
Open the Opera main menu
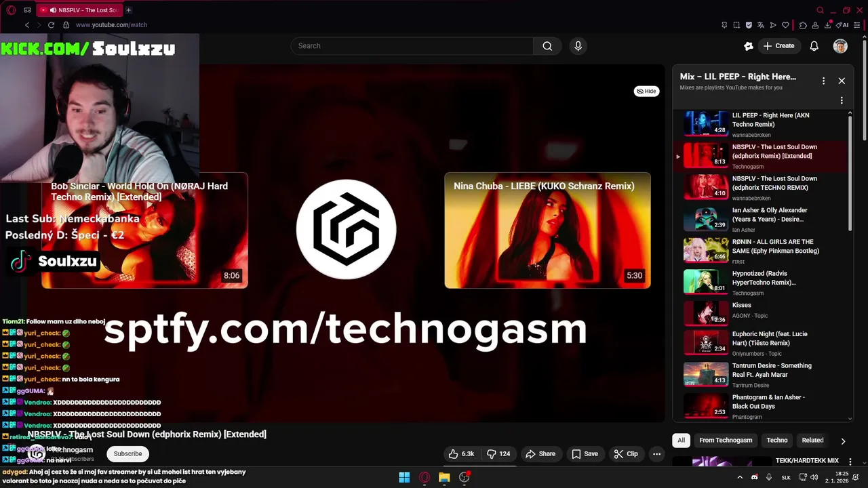point(11,10)
